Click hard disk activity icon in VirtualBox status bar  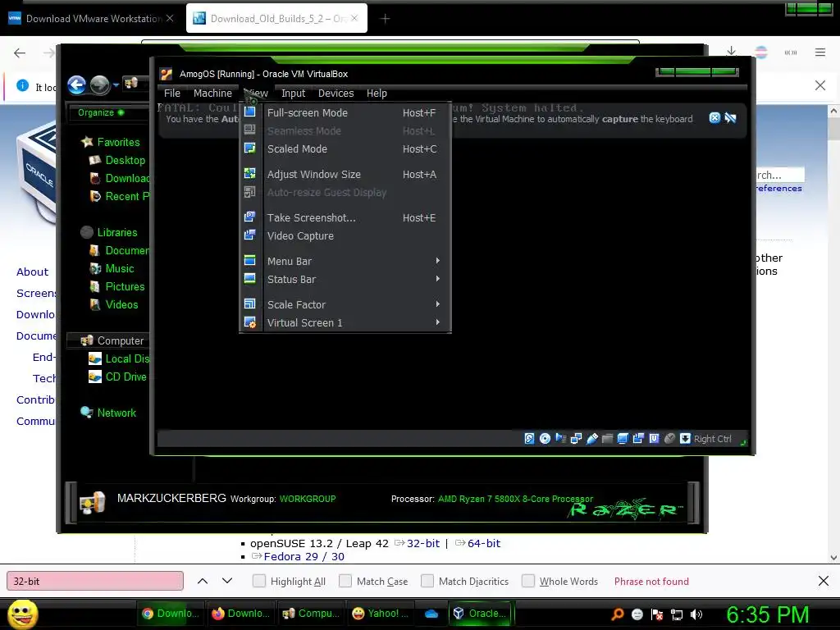(529, 439)
